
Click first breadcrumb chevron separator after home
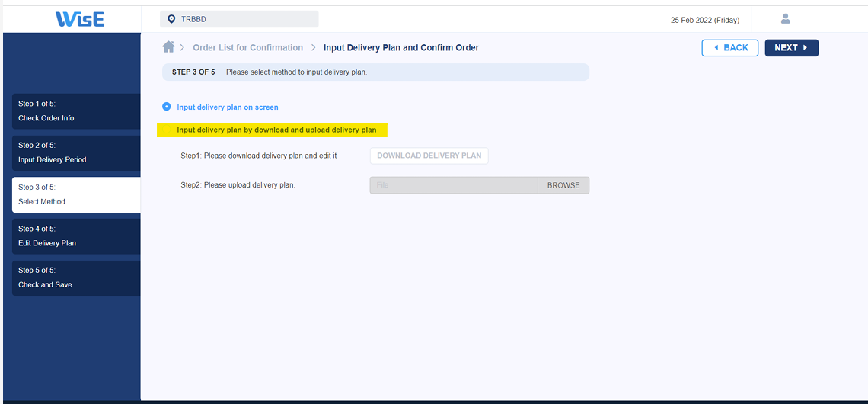[183, 48]
